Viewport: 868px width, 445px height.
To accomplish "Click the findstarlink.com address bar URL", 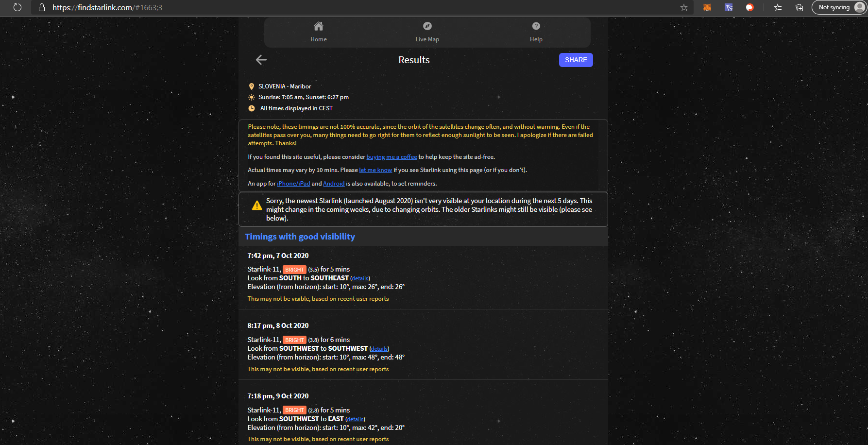I will click(107, 7).
